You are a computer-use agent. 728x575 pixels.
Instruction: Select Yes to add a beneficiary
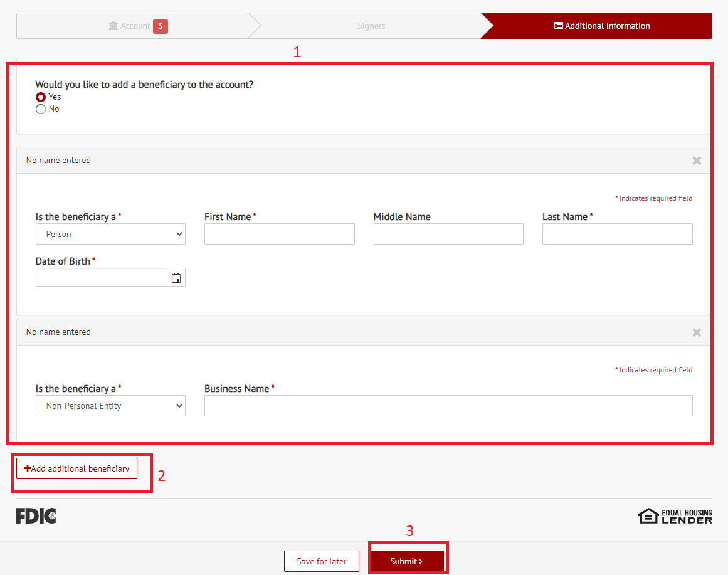point(41,97)
